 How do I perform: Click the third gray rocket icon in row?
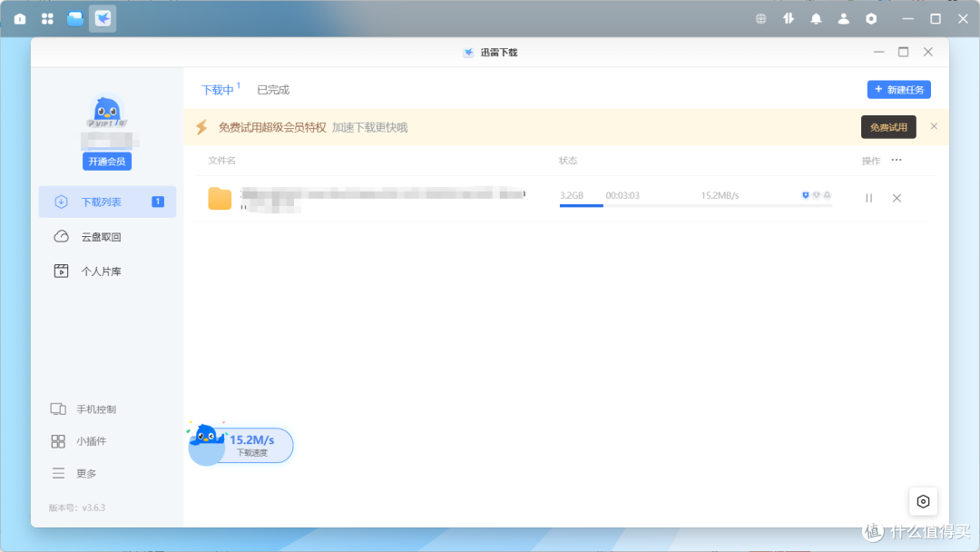pyautogui.click(x=828, y=195)
